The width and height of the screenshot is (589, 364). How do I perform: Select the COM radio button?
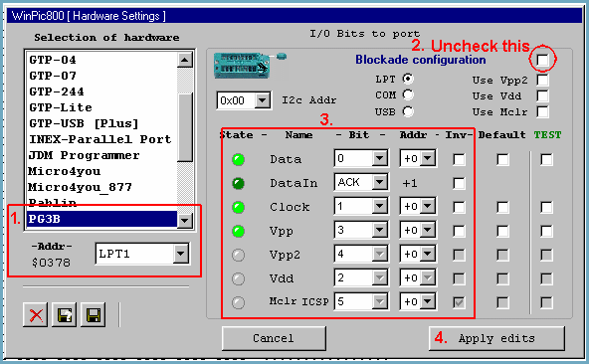408,94
